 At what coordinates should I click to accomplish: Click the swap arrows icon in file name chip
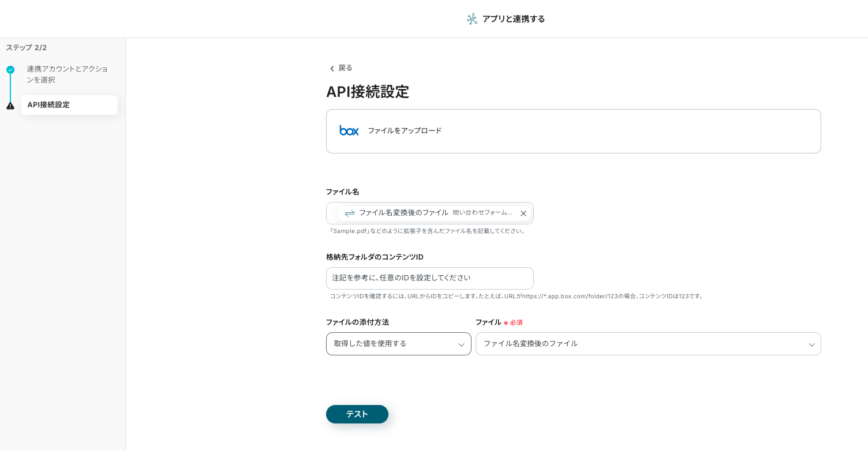[350, 213]
